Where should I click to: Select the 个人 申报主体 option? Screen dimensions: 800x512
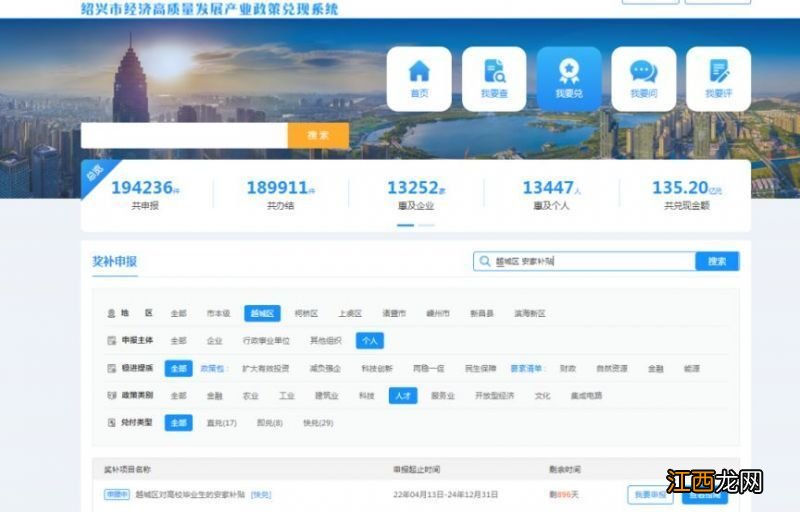(370, 341)
